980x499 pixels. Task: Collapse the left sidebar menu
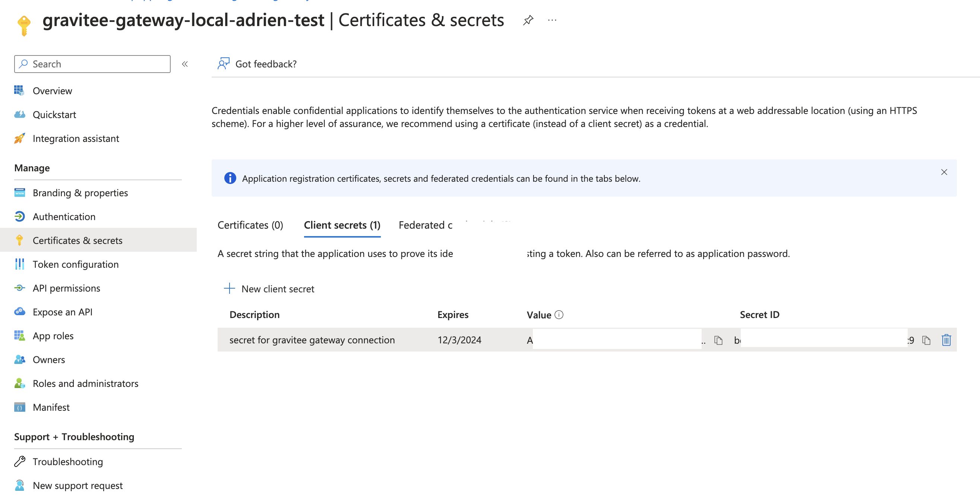pyautogui.click(x=185, y=64)
